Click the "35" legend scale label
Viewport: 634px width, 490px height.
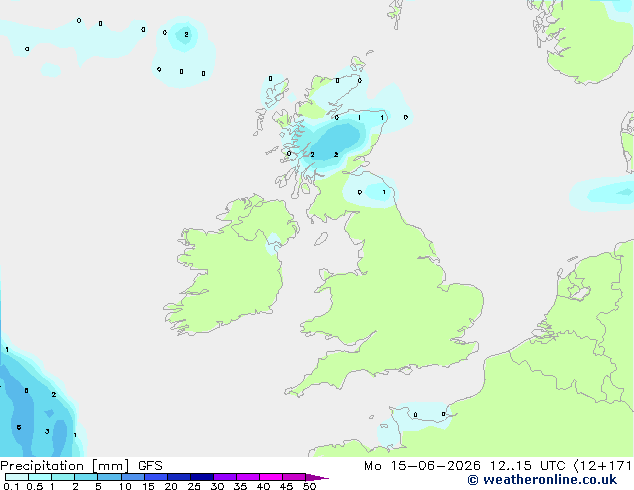pos(240,486)
